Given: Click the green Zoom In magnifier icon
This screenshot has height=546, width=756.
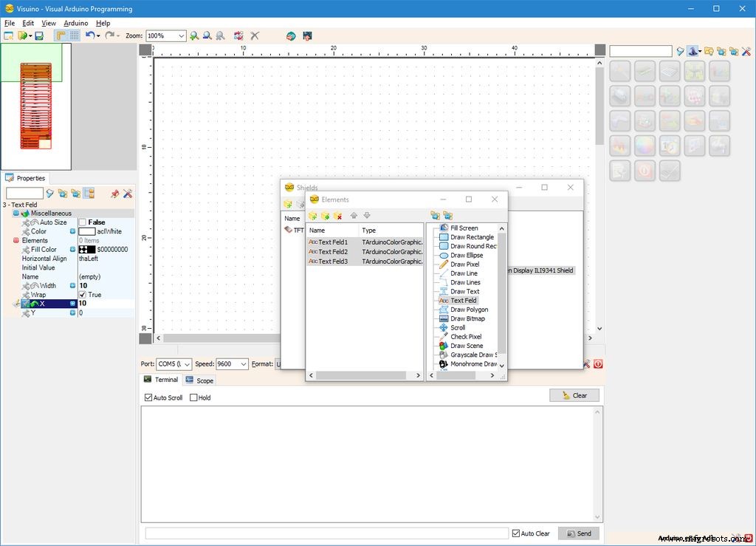Looking at the screenshot, I should click(x=194, y=35).
